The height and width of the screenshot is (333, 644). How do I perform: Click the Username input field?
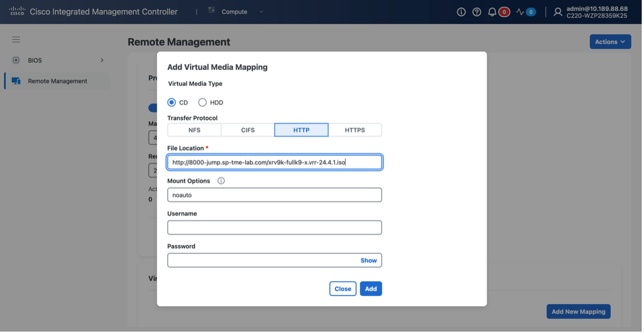tap(275, 228)
